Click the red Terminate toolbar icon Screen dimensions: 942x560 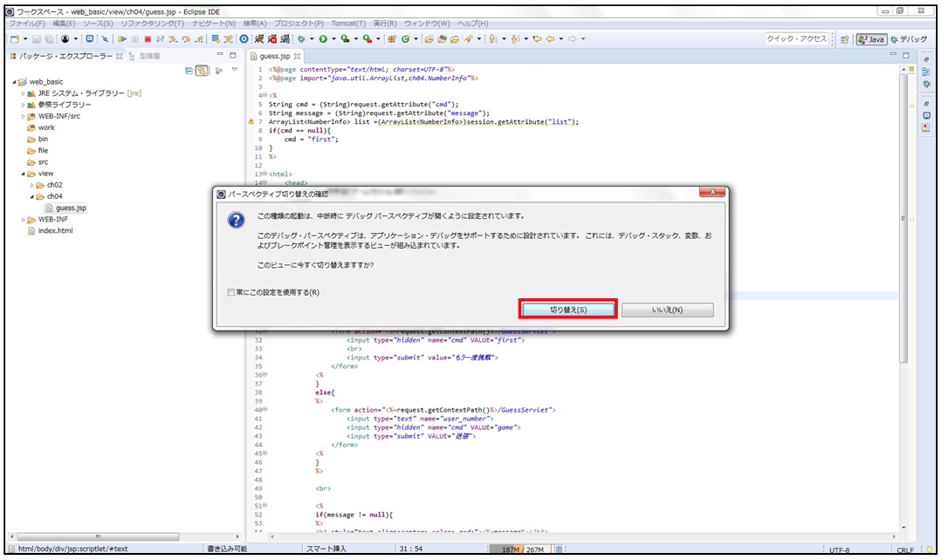148,39
